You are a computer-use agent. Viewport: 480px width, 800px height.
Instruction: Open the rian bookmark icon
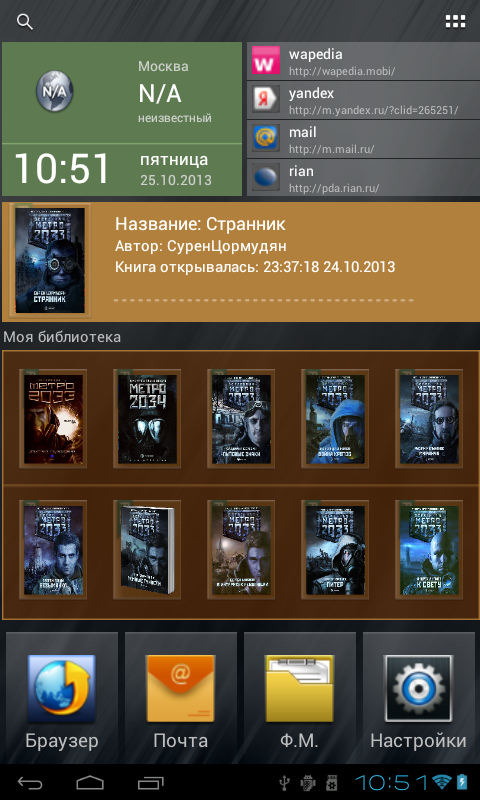[x=266, y=177]
